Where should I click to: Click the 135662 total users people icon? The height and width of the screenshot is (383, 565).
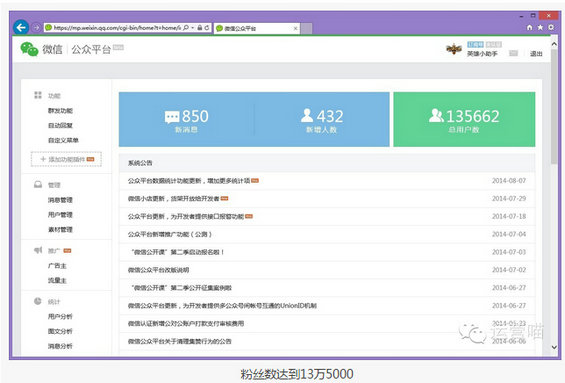point(436,116)
